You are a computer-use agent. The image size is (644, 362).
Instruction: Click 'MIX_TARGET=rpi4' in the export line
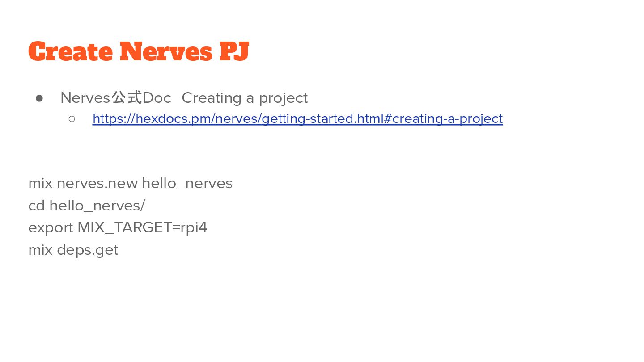tap(143, 227)
